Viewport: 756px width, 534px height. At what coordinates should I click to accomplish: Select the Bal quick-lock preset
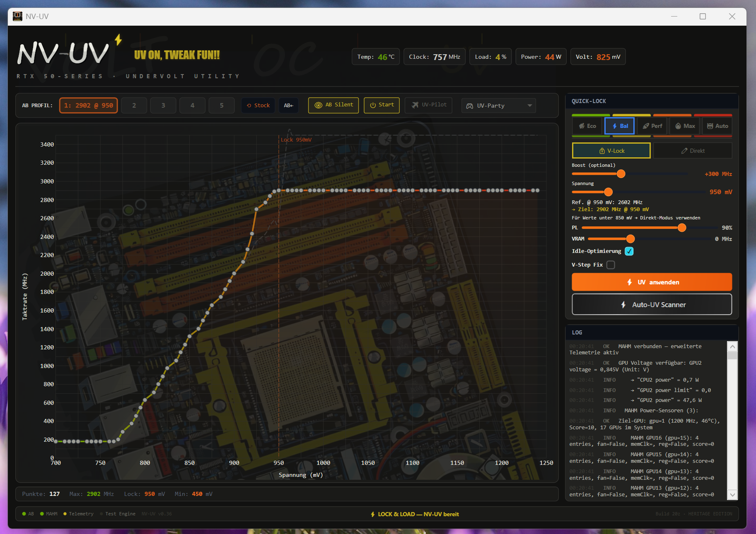pos(619,126)
